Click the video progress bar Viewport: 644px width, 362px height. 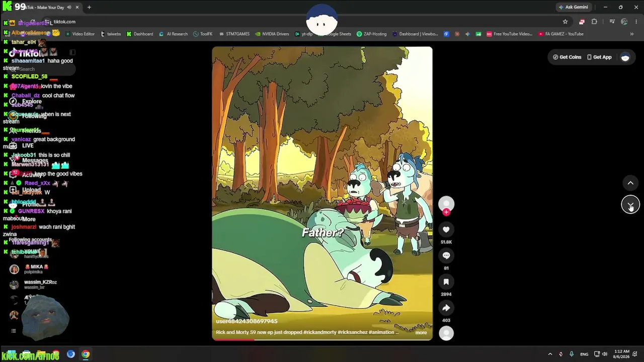[x=322, y=340]
